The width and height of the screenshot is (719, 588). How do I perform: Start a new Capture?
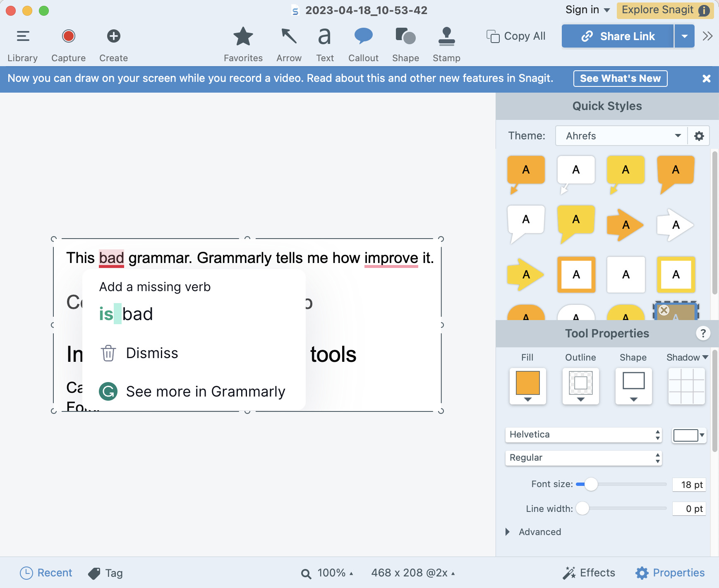tap(68, 41)
